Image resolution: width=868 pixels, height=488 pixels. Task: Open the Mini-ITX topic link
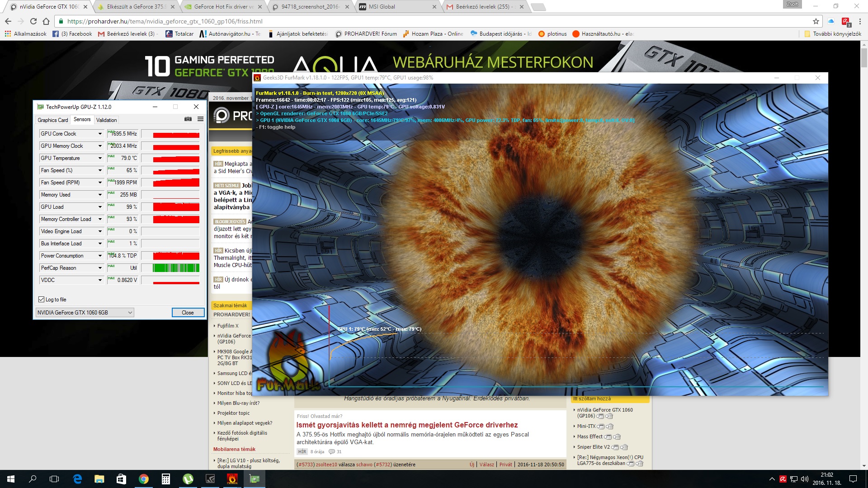(x=586, y=426)
